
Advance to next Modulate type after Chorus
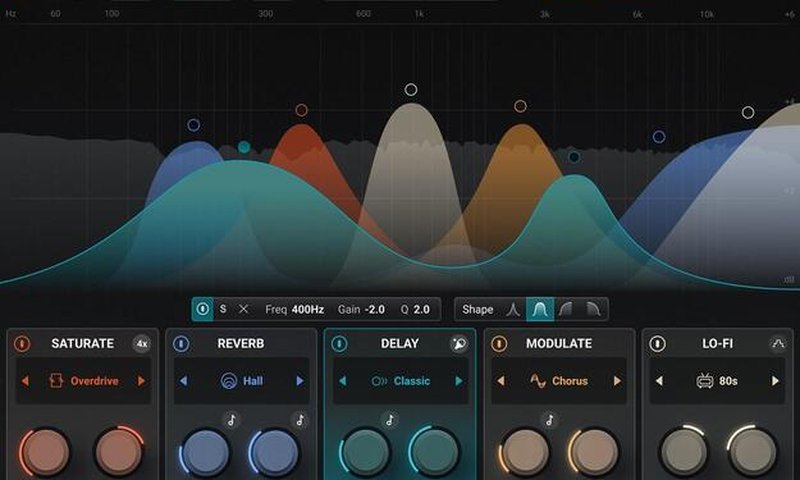pyautogui.click(x=617, y=381)
